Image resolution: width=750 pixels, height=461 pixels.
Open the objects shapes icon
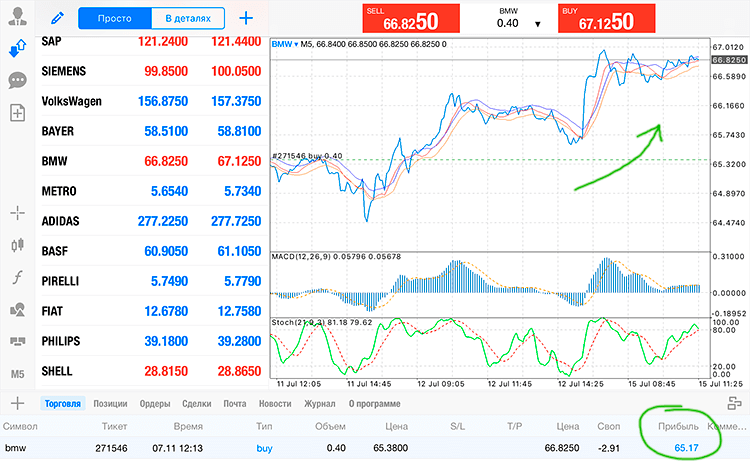[x=18, y=310]
